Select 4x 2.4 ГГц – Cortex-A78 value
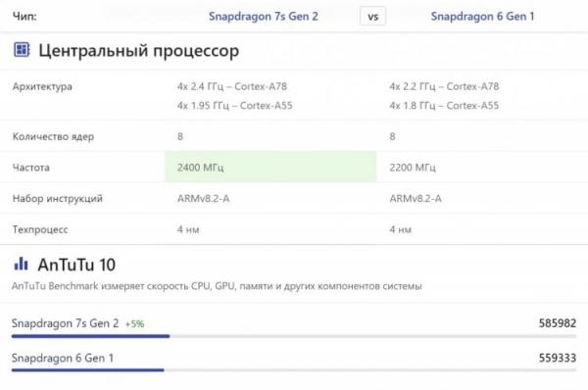 pyautogui.click(x=232, y=86)
